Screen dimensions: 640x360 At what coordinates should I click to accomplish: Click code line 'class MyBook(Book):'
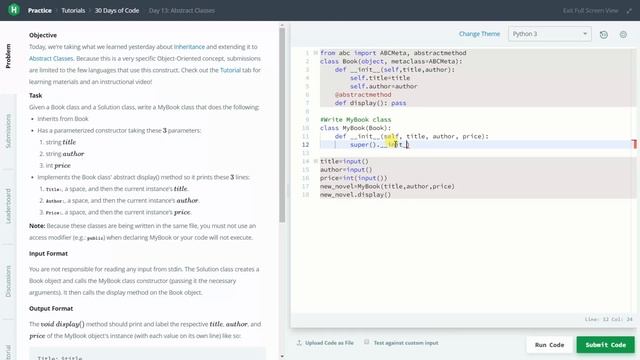[355, 128]
